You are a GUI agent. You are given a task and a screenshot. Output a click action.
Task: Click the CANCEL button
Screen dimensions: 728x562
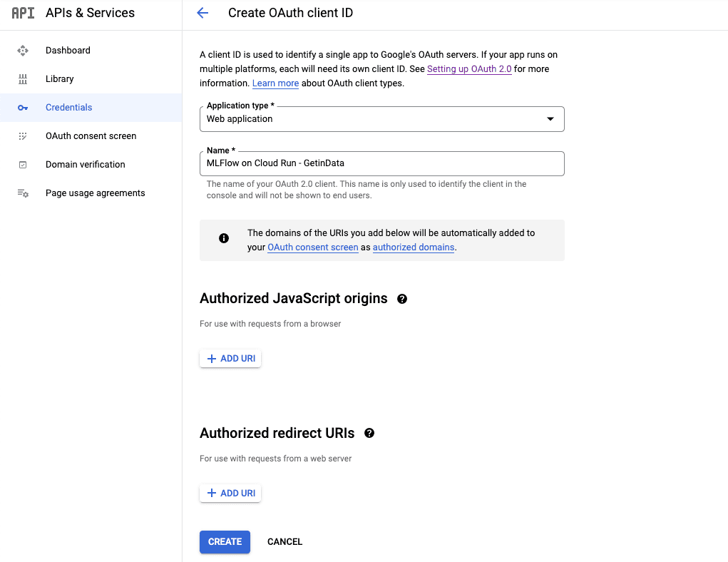[x=284, y=542]
